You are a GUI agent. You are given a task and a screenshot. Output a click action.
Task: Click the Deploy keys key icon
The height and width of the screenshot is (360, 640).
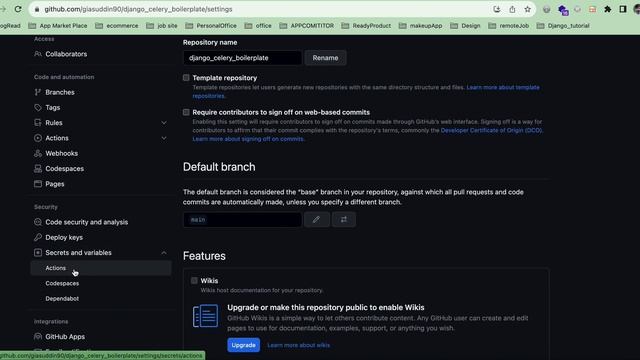point(38,237)
